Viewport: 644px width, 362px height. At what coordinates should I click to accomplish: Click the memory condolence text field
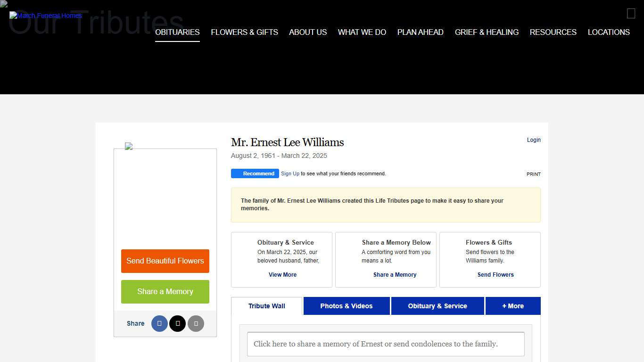pyautogui.click(x=386, y=344)
